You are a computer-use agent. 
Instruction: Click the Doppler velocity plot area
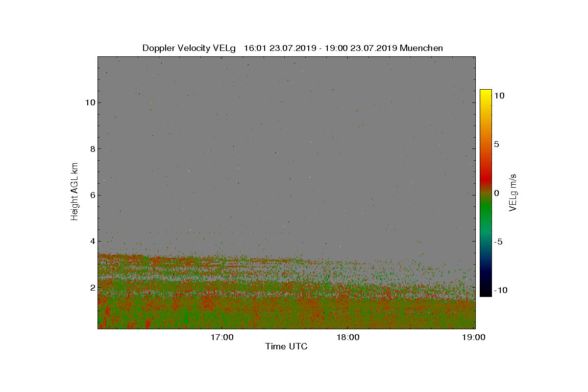point(287,193)
